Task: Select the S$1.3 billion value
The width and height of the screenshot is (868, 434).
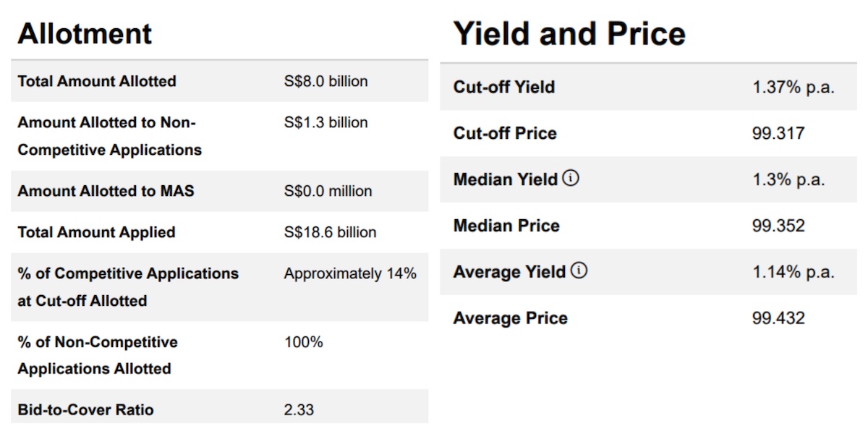Action: coord(325,123)
